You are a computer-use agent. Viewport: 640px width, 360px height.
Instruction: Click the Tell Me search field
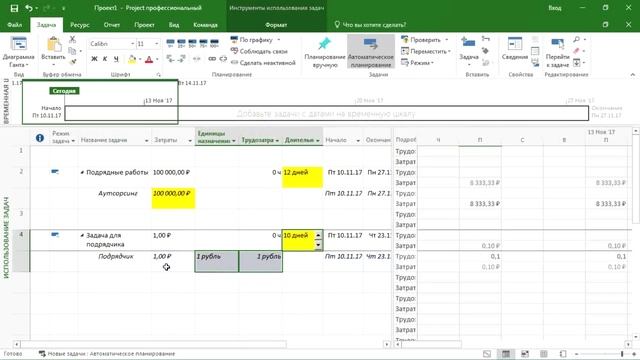click(370, 25)
